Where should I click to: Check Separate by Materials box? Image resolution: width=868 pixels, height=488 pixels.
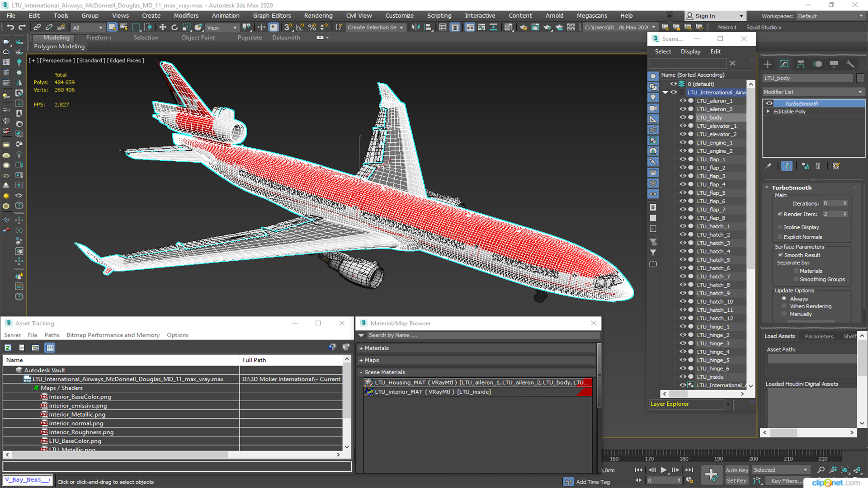click(796, 271)
